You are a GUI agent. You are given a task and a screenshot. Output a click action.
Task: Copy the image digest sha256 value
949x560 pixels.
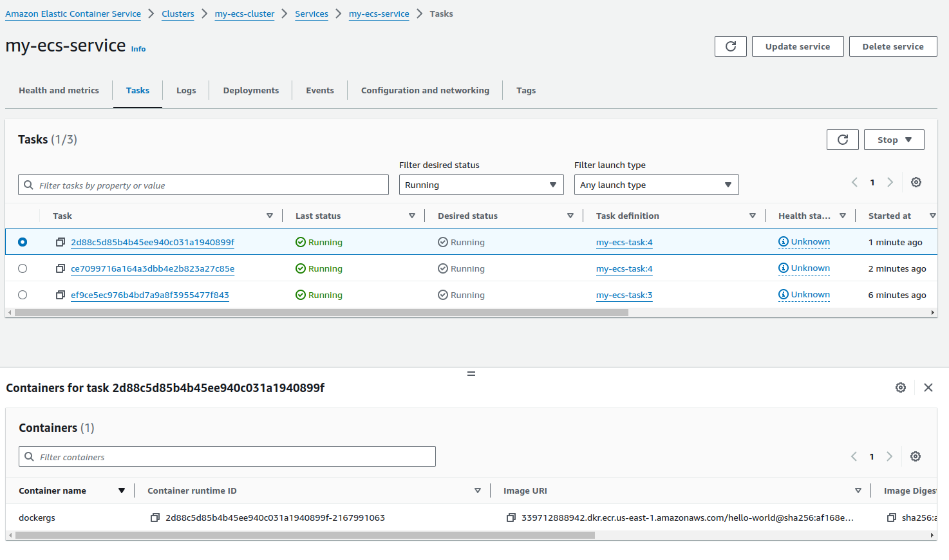(x=892, y=518)
